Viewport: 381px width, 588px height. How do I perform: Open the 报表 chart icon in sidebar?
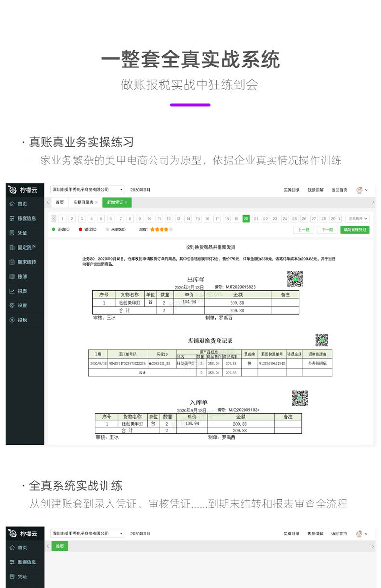[12, 291]
